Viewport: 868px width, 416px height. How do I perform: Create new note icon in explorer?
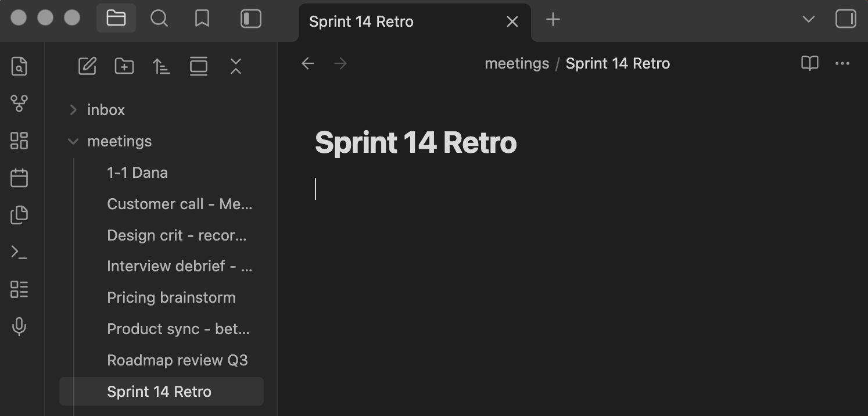click(x=87, y=66)
